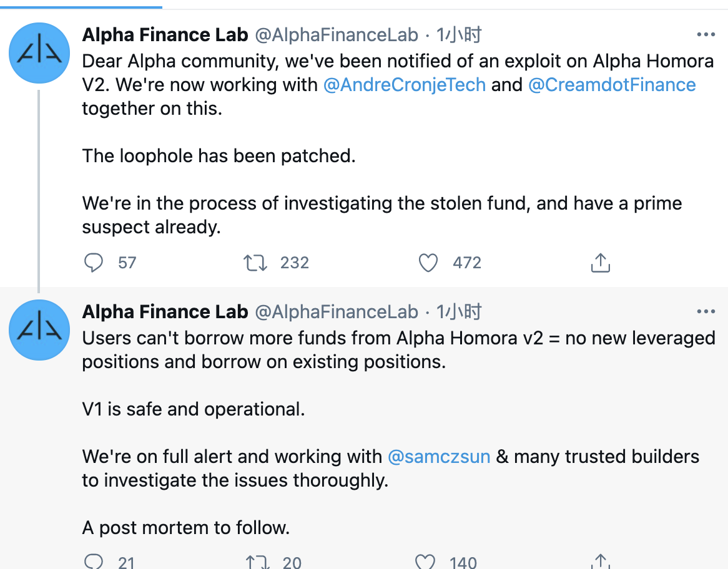
Task: Open the @AndreCronjeTech mention link
Action: 405,84
